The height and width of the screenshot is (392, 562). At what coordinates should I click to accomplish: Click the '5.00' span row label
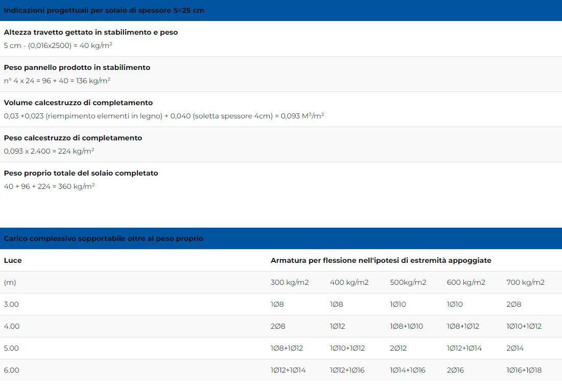(x=11, y=348)
